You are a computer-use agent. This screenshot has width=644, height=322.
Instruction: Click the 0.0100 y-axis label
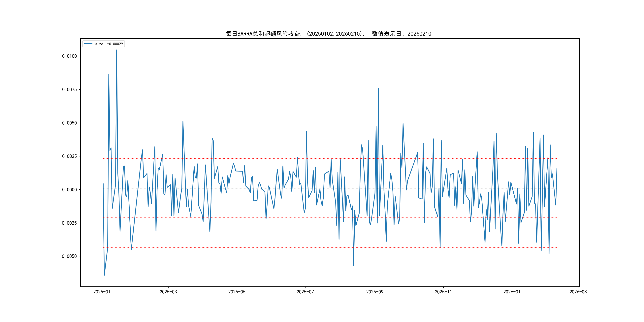70,56
